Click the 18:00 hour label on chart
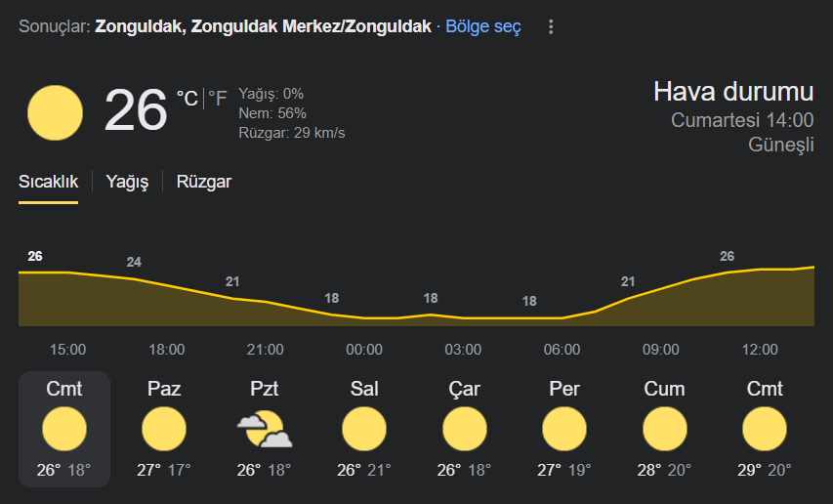 point(167,350)
